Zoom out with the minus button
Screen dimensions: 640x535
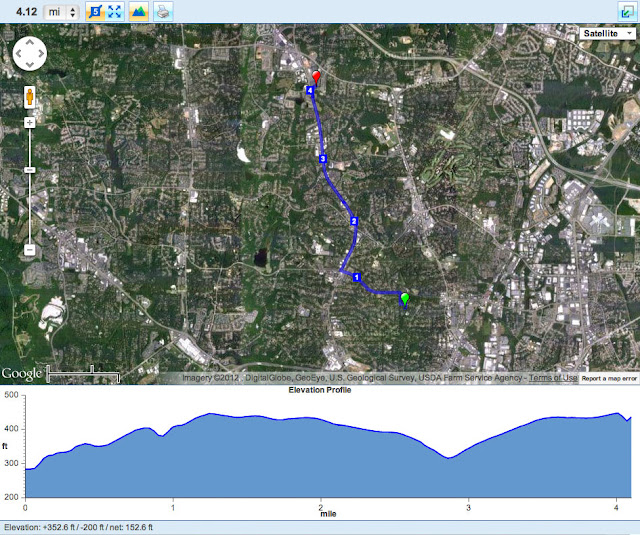(29, 250)
